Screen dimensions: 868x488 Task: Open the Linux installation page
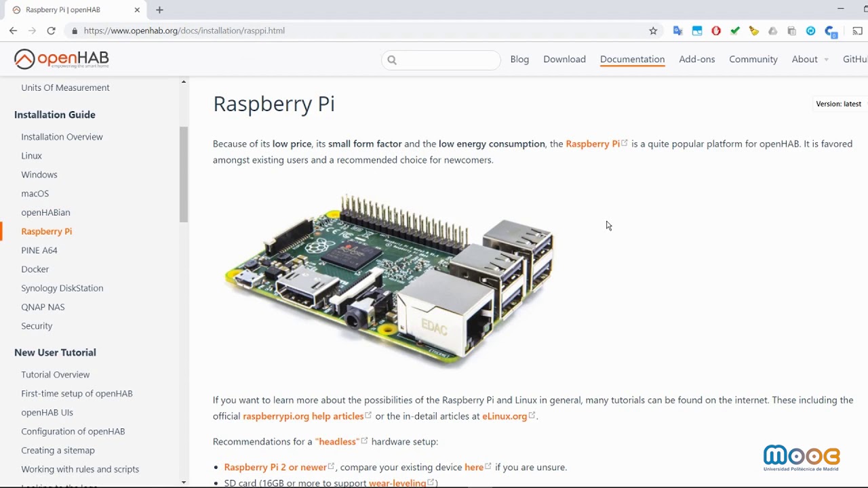point(31,155)
